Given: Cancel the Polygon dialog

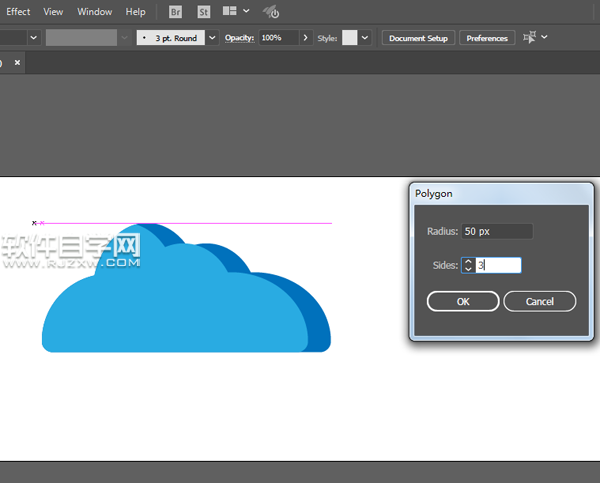Looking at the screenshot, I should pyautogui.click(x=539, y=301).
